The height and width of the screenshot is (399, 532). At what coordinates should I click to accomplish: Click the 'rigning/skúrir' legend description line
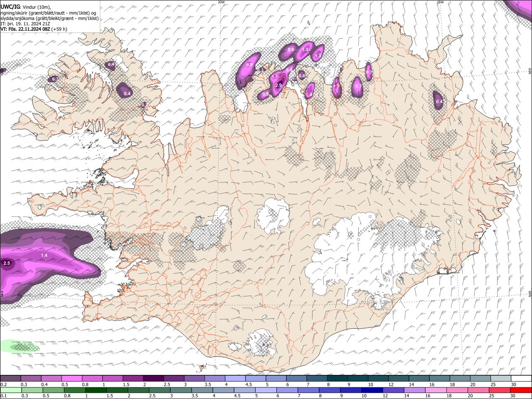pyautogui.click(x=48, y=12)
